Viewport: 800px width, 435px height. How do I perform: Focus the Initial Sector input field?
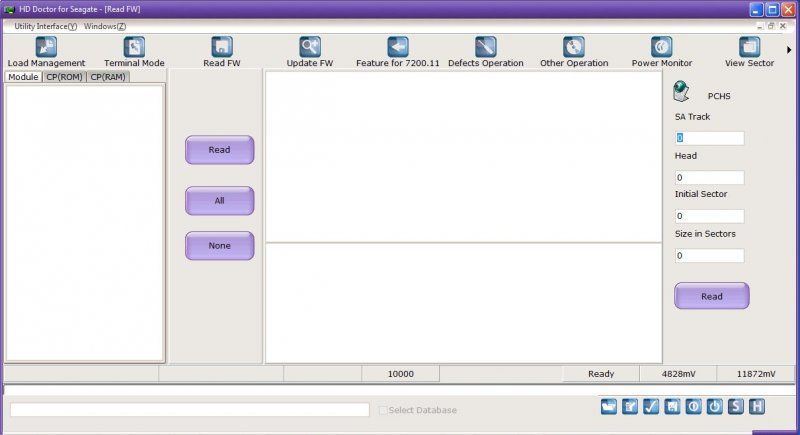(x=709, y=216)
